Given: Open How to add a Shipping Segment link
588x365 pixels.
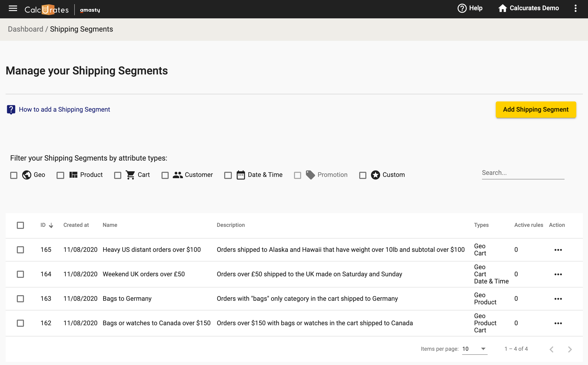Looking at the screenshot, I should (64, 109).
